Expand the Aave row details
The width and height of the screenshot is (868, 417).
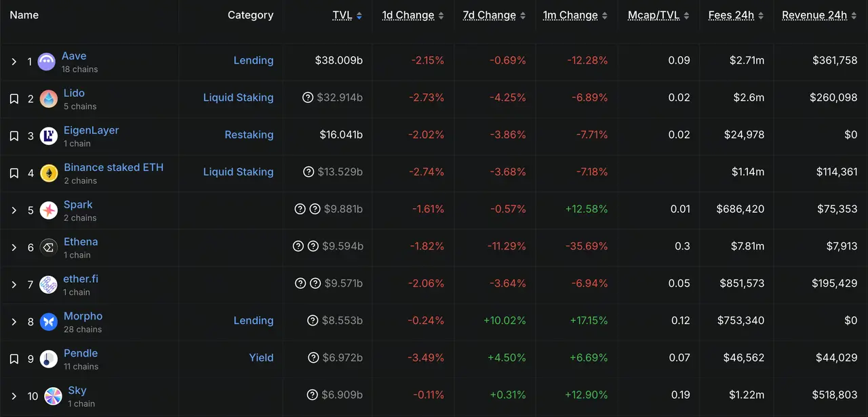[x=14, y=61]
